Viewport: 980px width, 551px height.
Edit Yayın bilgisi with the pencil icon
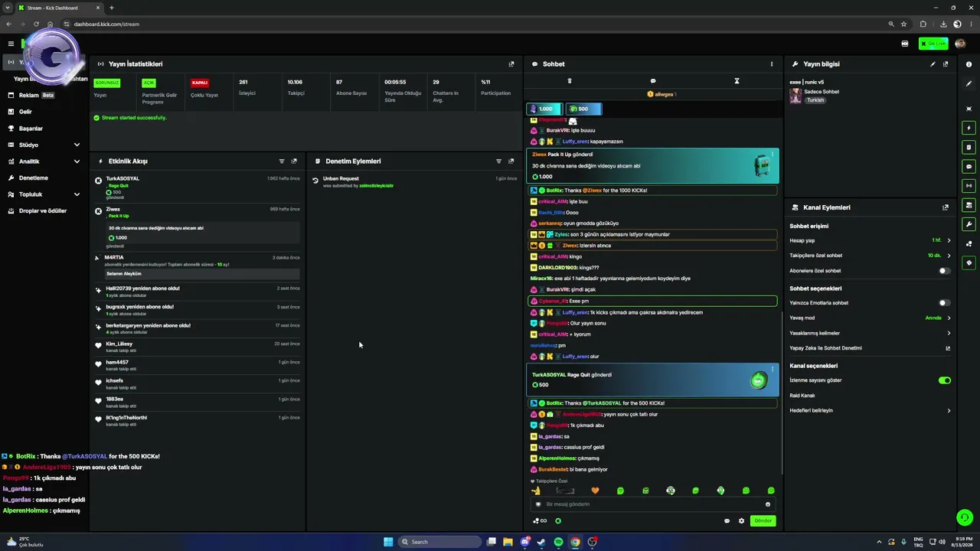tap(933, 64)
